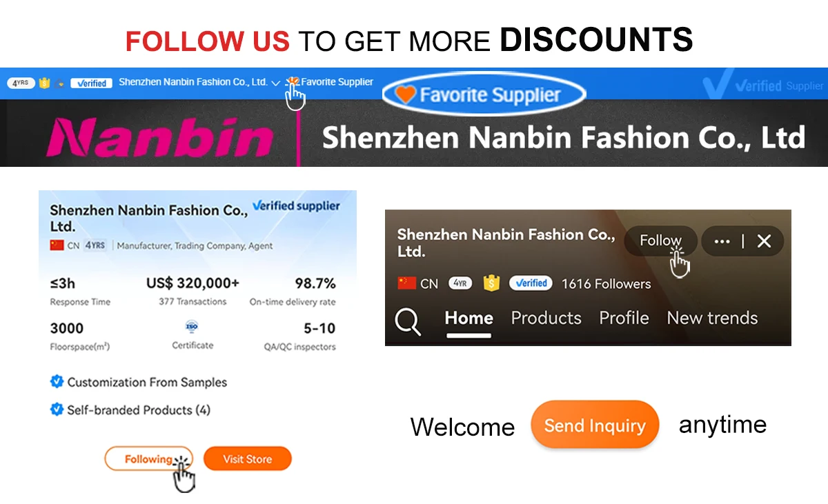Open the Products tab
Image resolution: width=828 pixels, height=504 pixels.
[546, 318]
